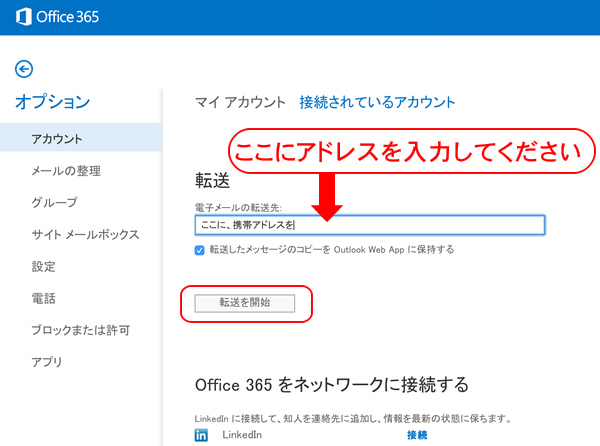Screen dimensions: 600x446
Task: Click the LinkedIn に接続して description text
Action: coord(353,419)
